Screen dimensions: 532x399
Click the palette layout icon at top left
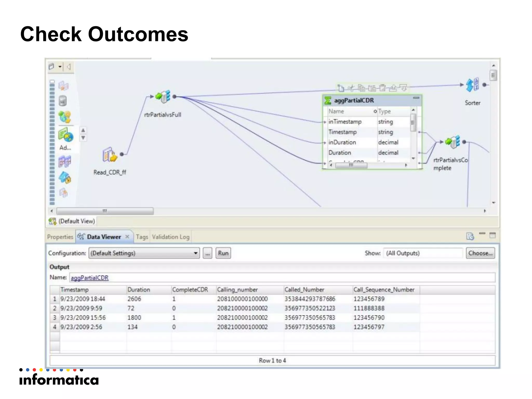51,67
